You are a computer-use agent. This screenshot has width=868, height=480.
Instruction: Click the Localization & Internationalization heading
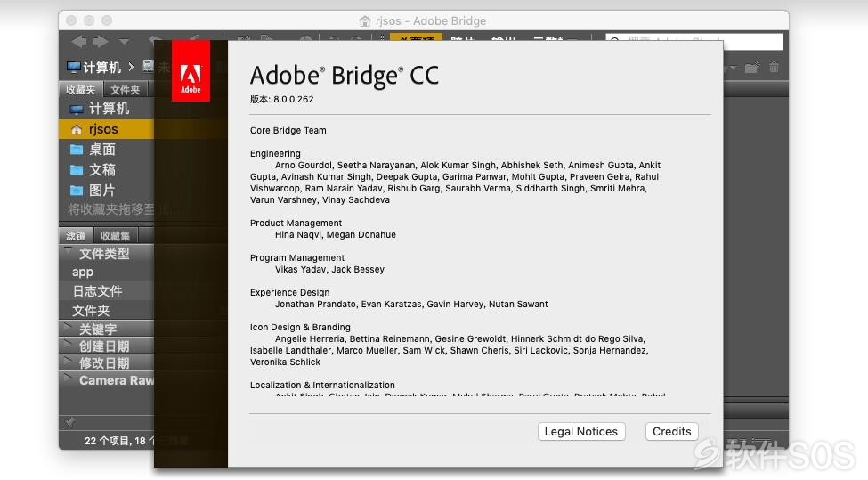point(322,386)
